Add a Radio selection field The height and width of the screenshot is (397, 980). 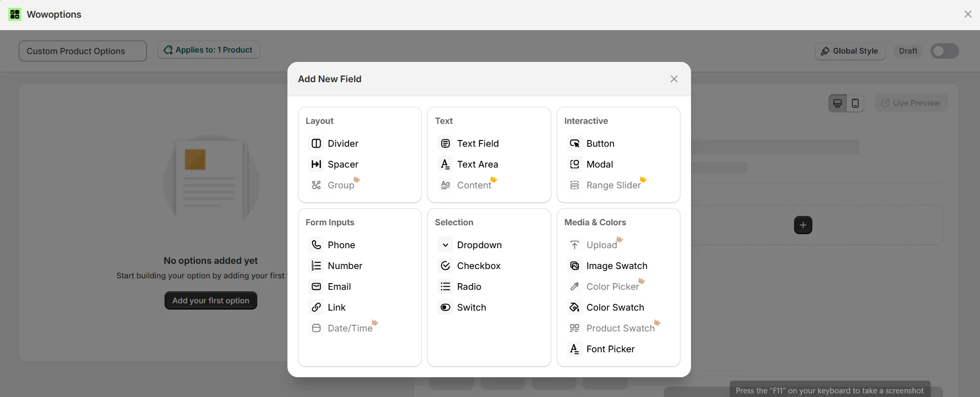click(468, 287)
